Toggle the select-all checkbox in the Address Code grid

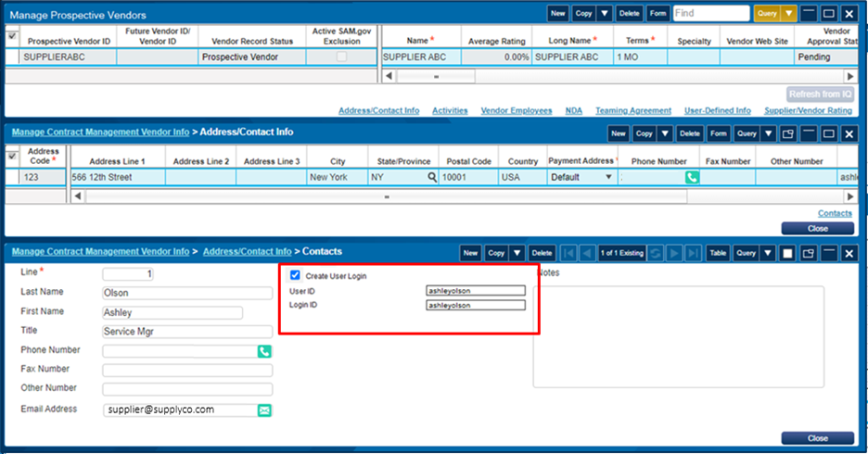tap(12, 156)
